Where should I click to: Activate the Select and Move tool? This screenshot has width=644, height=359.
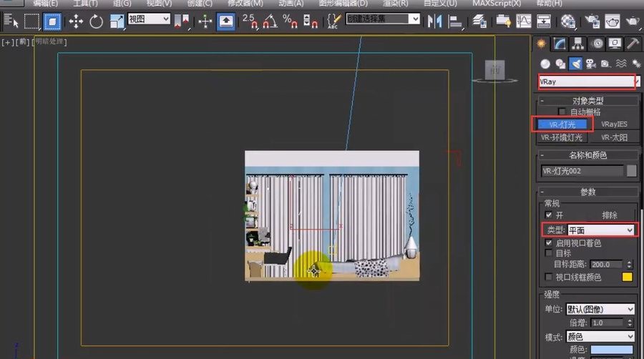tap(76, 21)
